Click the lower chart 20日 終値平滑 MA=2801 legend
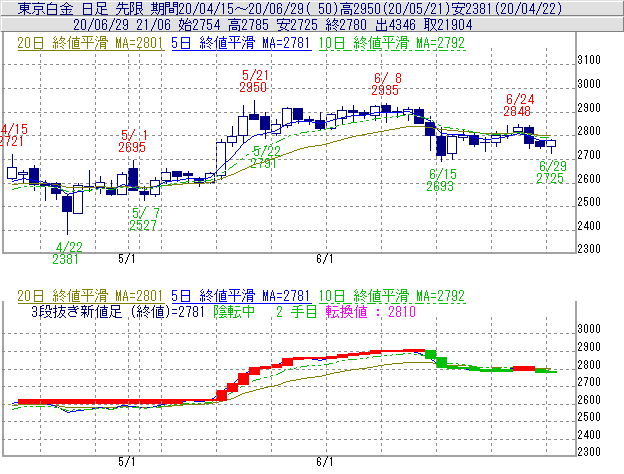This screenshot has width=624, height=474. 90,296
